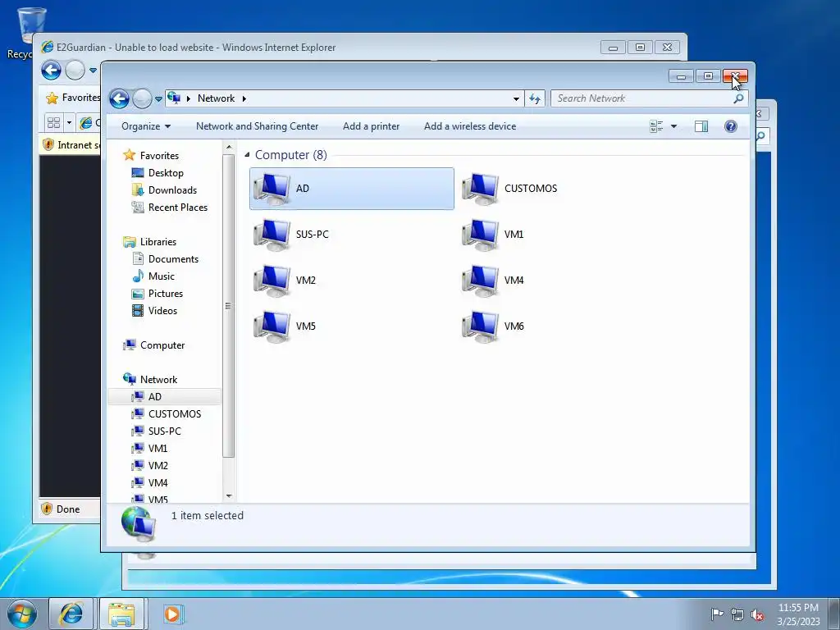Click Favorites button in Internet Explorer window

pos(73,98)
